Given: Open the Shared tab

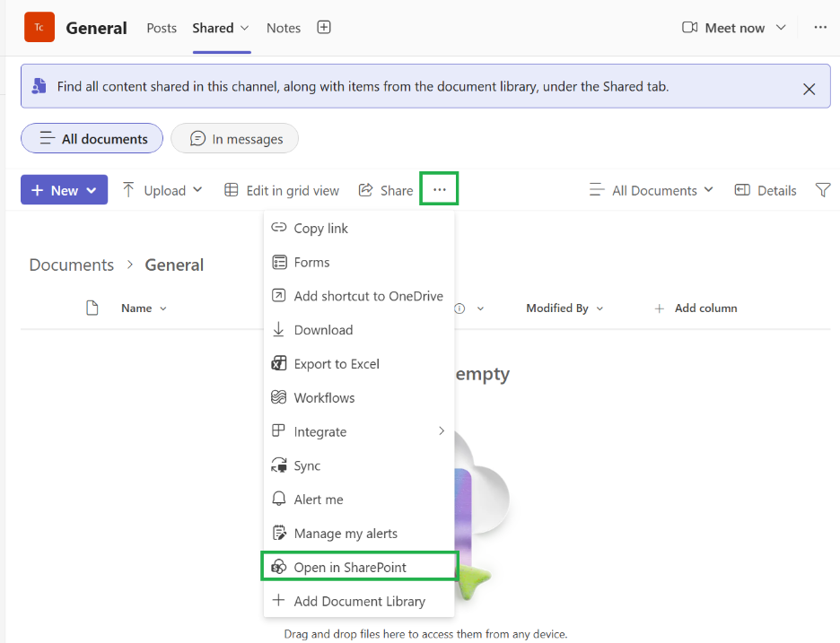Looking at the screenshot, I should [213, 28].
